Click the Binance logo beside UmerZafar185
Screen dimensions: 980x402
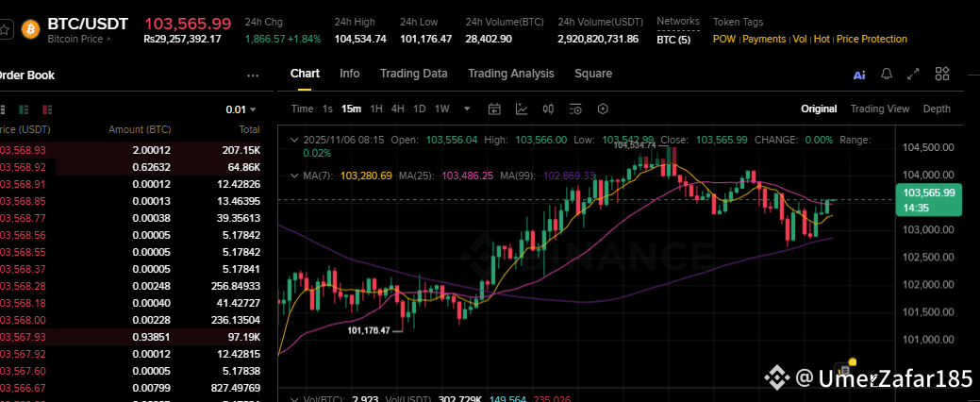[x=778, y=377]
